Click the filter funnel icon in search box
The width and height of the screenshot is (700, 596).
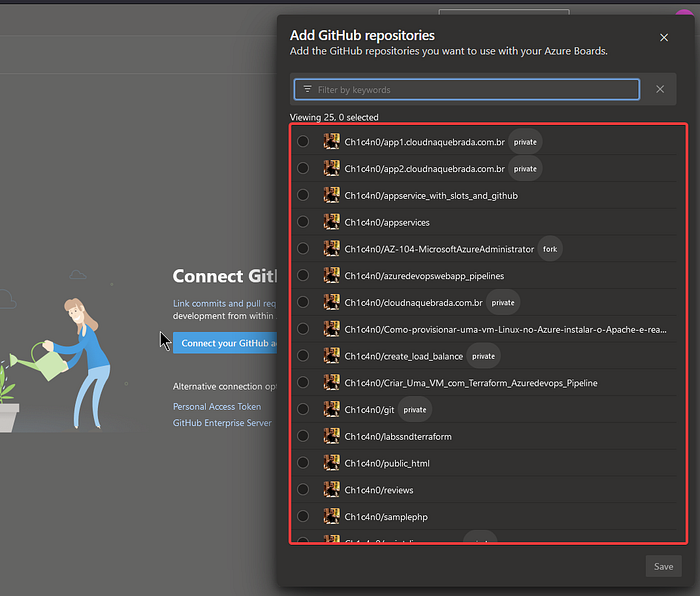pyautogui.click(x=308, y=89)
